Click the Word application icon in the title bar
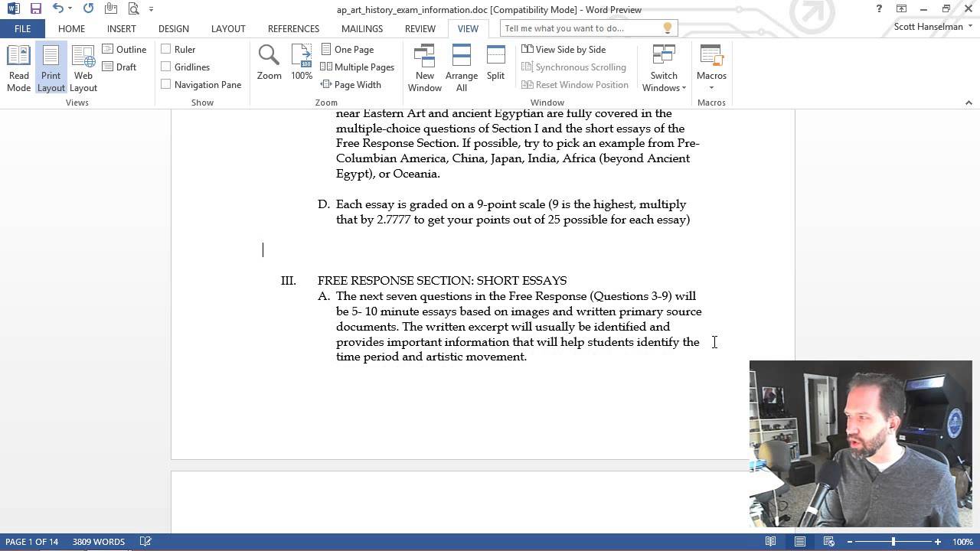Screen dimensions: 980x551 (x=13, y=9)
